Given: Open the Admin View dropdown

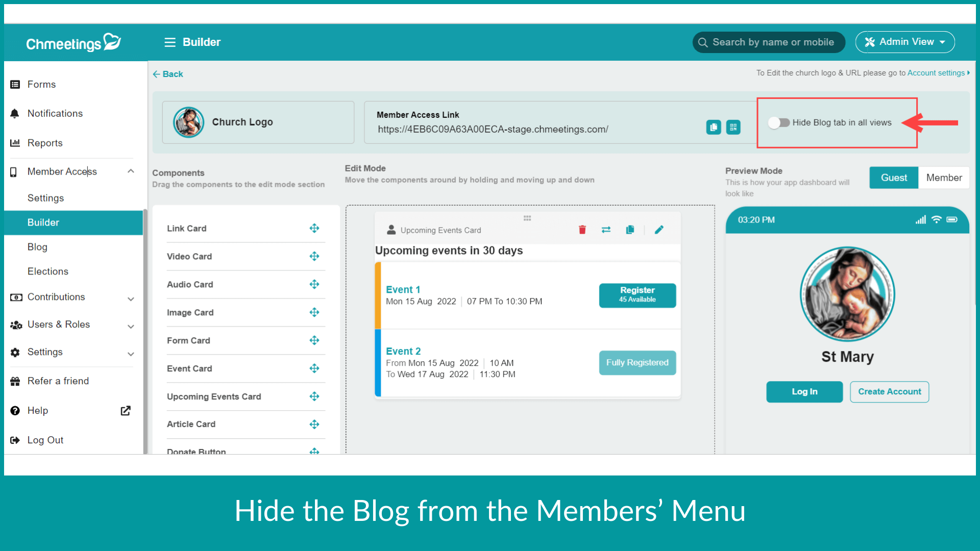Looking at the screenshot, I should (x=905, y=42).
